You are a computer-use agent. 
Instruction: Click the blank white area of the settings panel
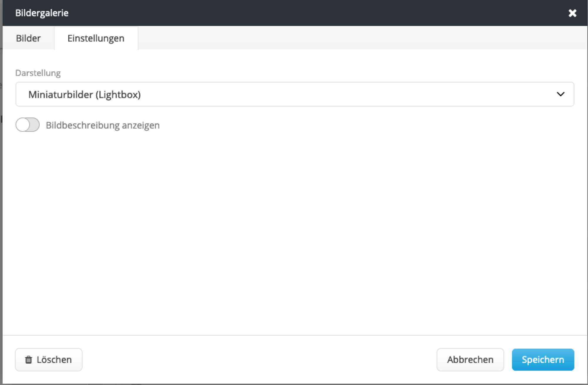click(294, 229)
